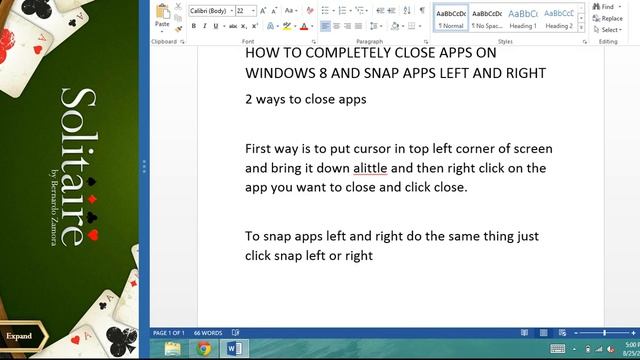
Task: Open the font color dropdown arrow
Action: [x=312, y=27]
